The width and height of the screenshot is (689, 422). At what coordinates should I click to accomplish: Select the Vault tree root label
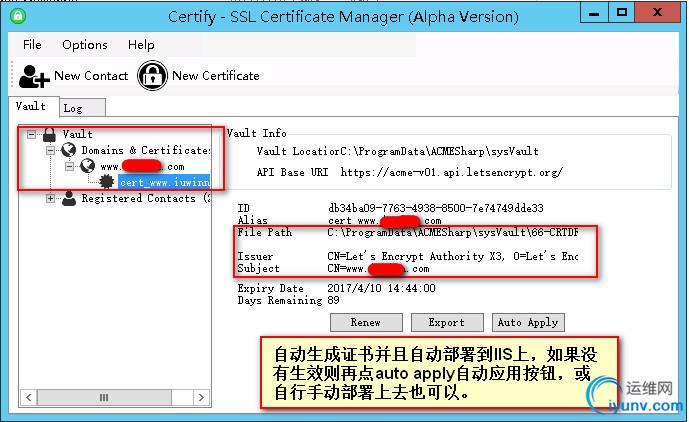click(x=77, y=134)
